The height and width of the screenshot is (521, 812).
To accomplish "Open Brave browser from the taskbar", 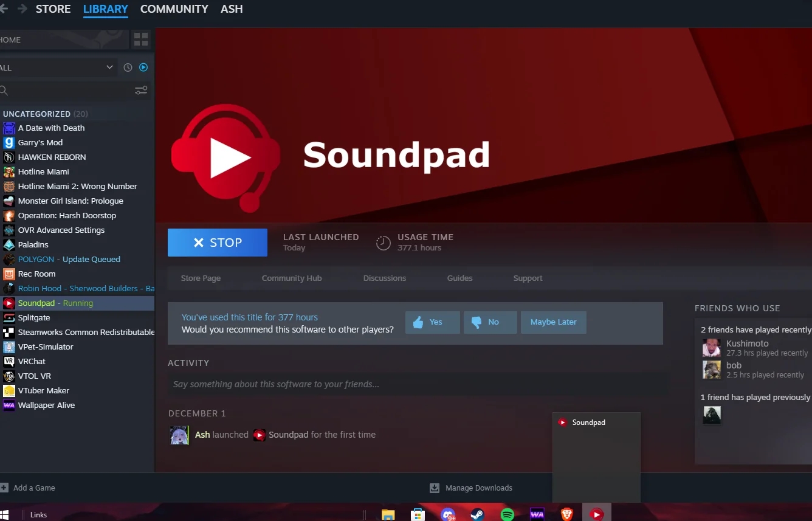I will 566,514.
